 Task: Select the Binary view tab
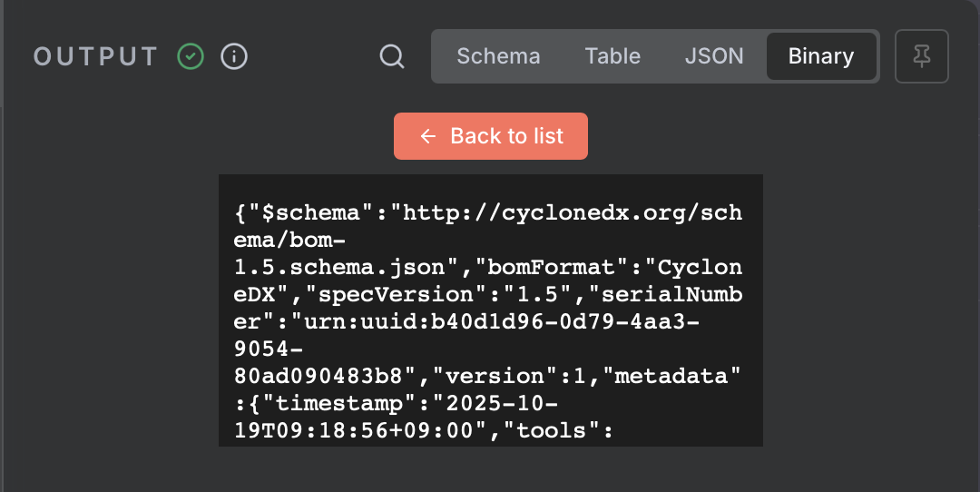[820, 56]
